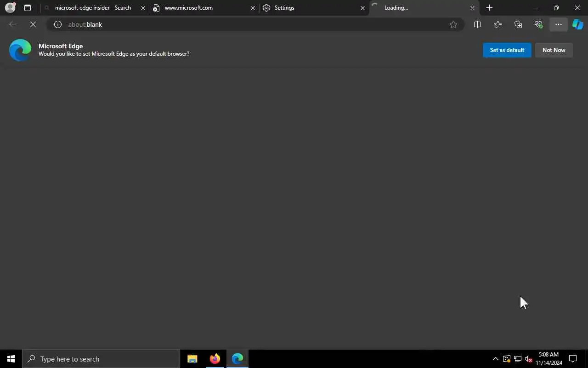
Task: Close the Settings tab
Action: (362, 8)
